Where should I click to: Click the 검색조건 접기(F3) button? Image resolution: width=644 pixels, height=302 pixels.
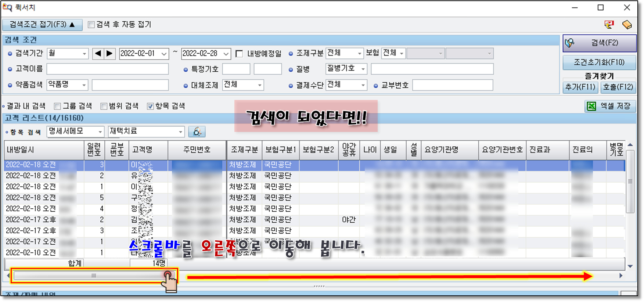click(x=42, y=25)
